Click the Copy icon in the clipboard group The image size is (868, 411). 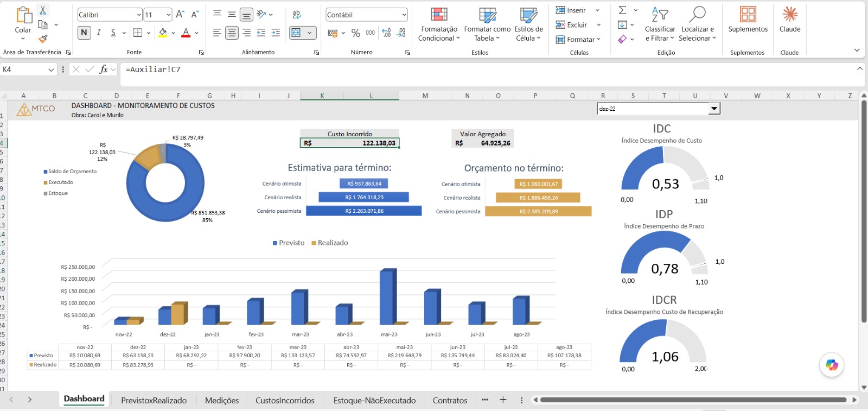43,24
